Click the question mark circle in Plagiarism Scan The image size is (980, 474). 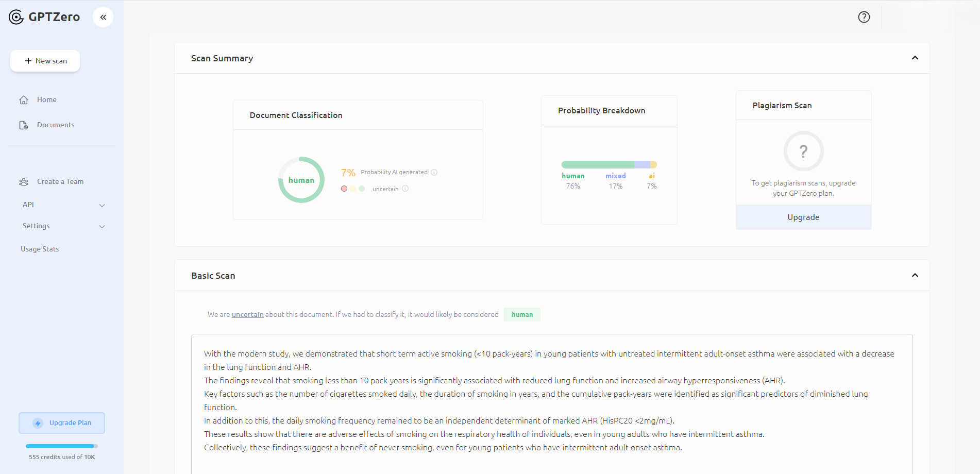[x=803, y=151]
